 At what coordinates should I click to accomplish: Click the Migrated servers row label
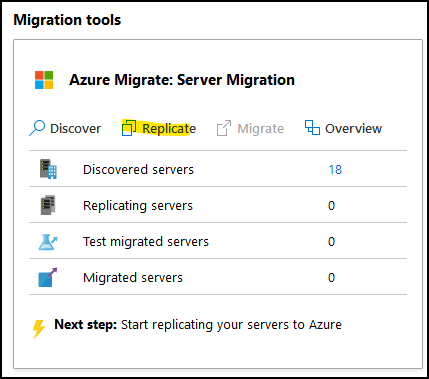tap(133, 278)
